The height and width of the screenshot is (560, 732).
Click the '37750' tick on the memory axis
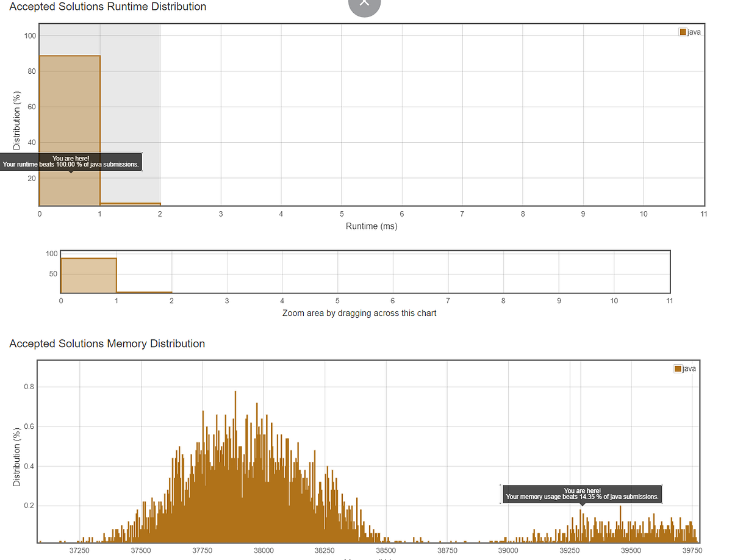(x=202, y=550)
